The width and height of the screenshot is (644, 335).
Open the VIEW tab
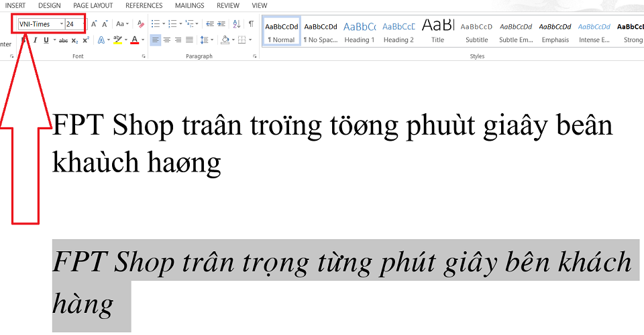(x=260, y=6)
